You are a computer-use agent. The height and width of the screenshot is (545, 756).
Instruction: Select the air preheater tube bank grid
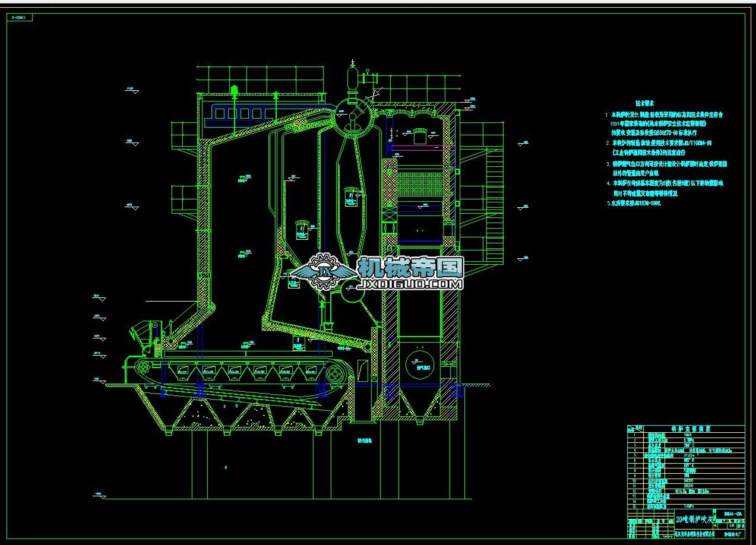tap(420, 185)
